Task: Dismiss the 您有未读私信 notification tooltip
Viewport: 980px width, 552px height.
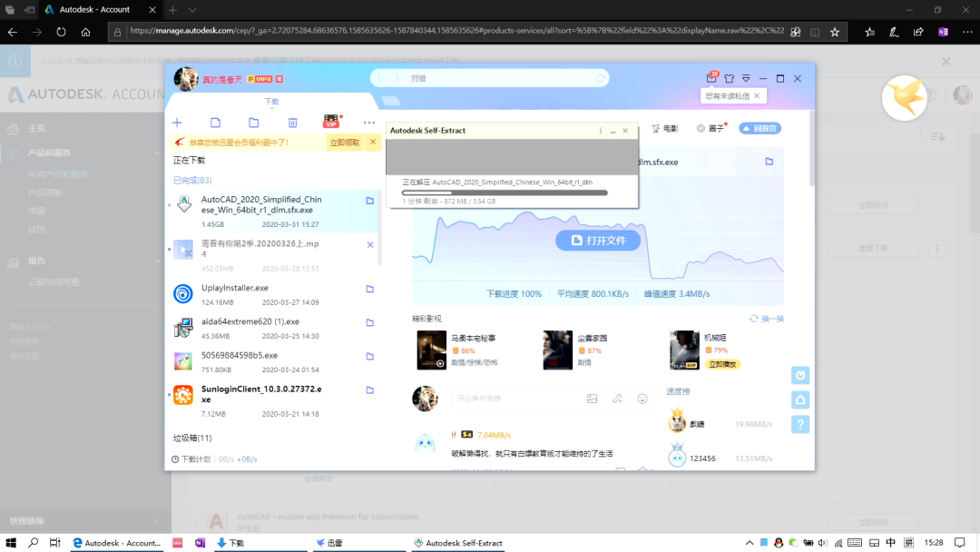Action: pos(757,95)
